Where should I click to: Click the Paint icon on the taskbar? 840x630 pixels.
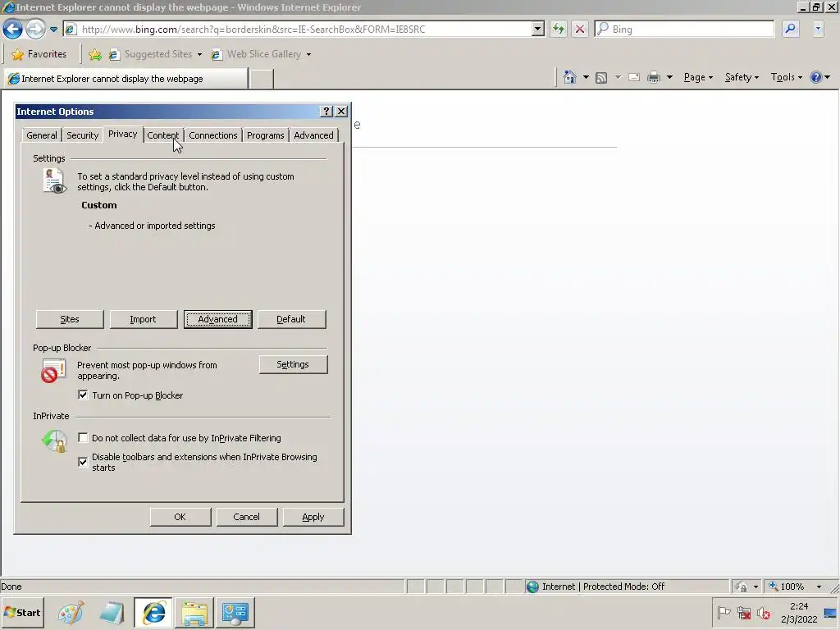71,613
